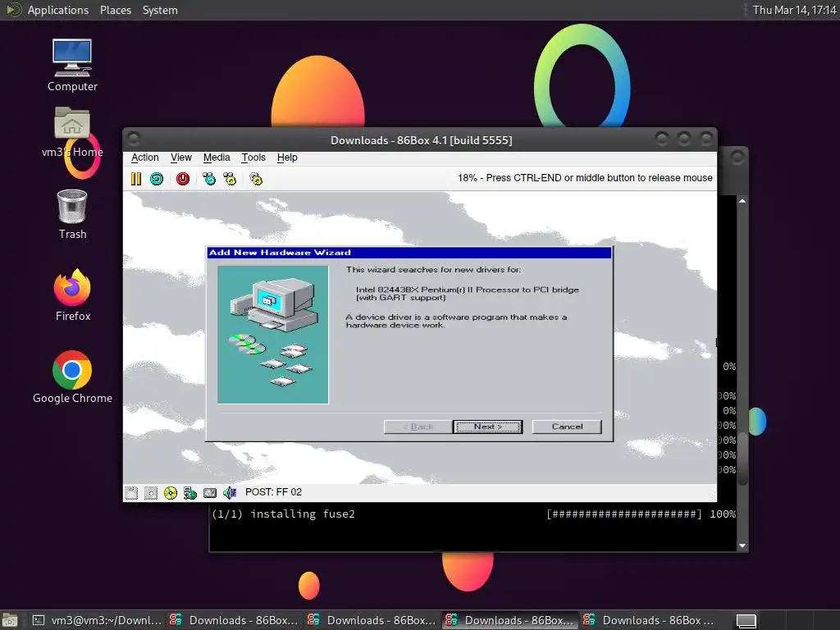Click the POST: FF 02 status text
Viewport: 840px width, 630px height.
[273, 492]
